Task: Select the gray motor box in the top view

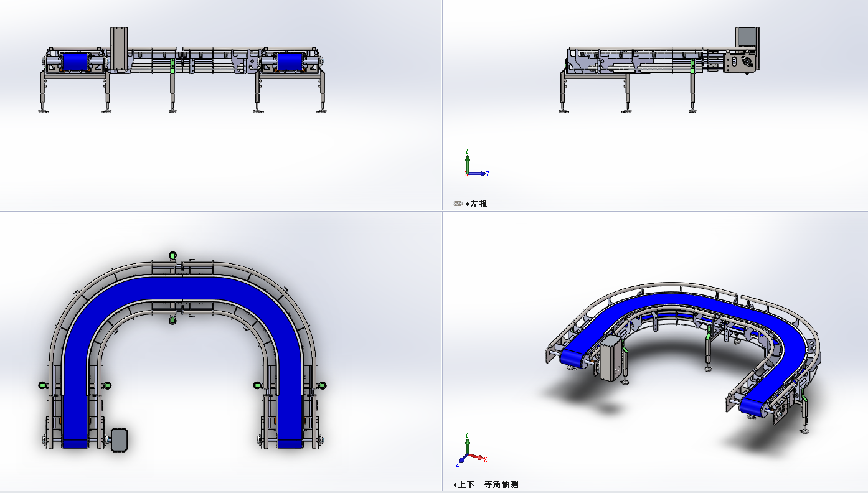Action: (119, 439)
